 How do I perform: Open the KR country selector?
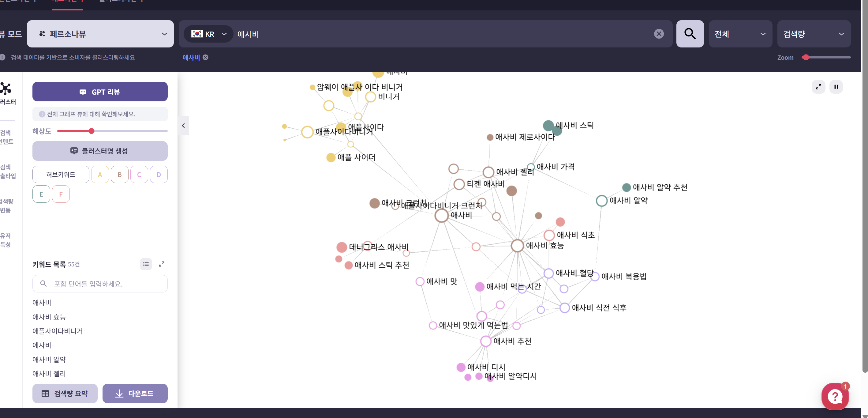(208, 34)
